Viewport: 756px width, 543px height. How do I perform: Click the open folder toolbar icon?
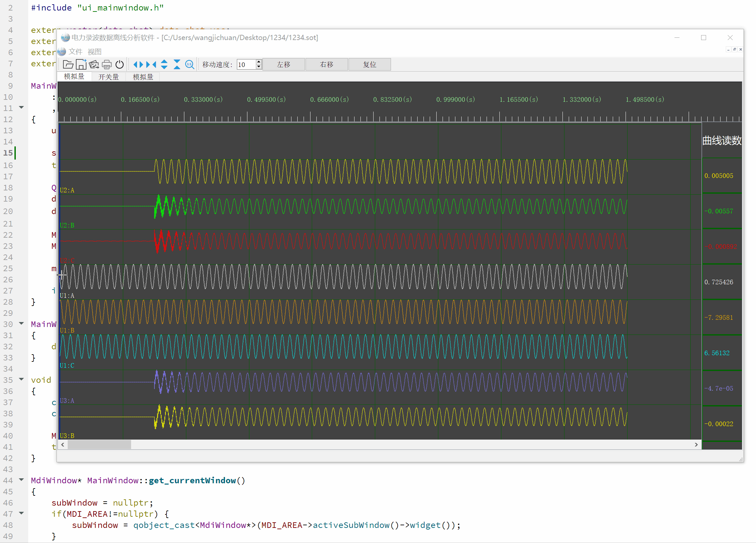pos(68,64)
